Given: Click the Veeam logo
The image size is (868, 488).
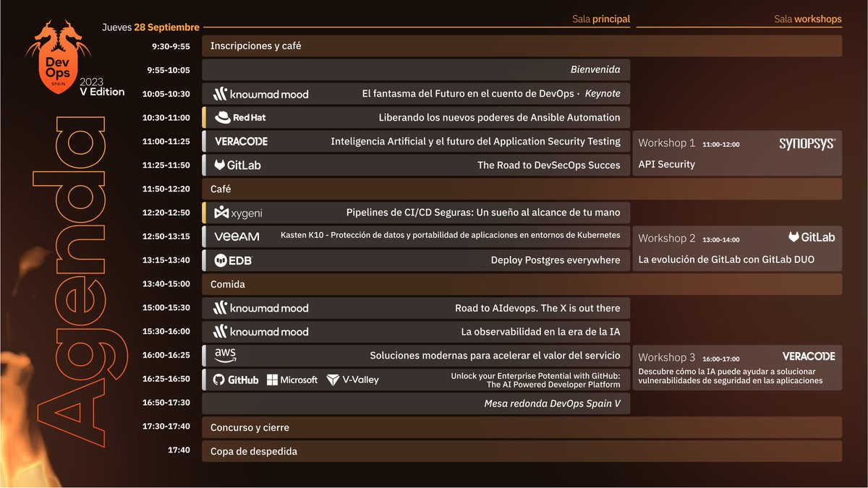Looking at the screenshot, I should point(237,236).
